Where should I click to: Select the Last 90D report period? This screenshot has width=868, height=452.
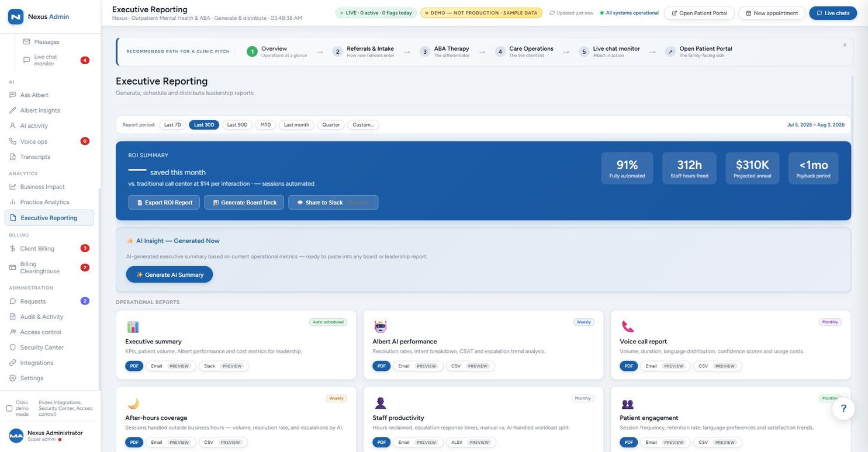point(237,125)
